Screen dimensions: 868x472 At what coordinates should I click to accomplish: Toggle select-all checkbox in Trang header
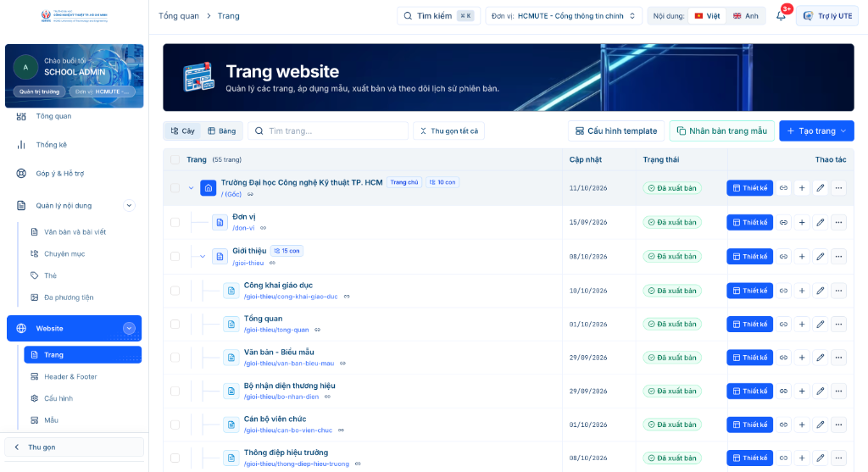coord(175,160)
